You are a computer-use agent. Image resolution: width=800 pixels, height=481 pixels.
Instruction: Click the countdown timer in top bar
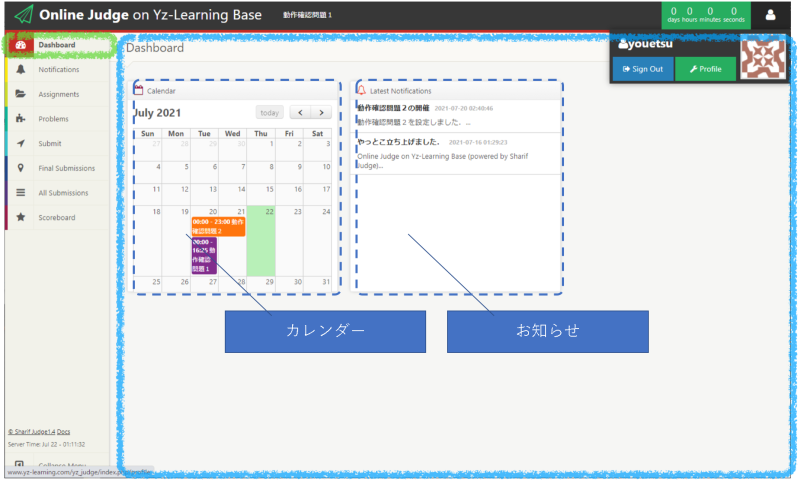(x=706, y=15)
